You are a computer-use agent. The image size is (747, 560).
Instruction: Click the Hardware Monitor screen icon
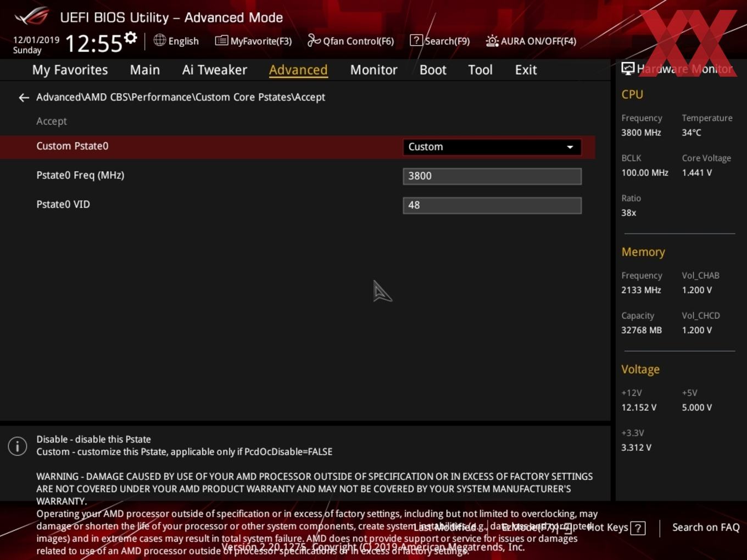coord(628,69)
